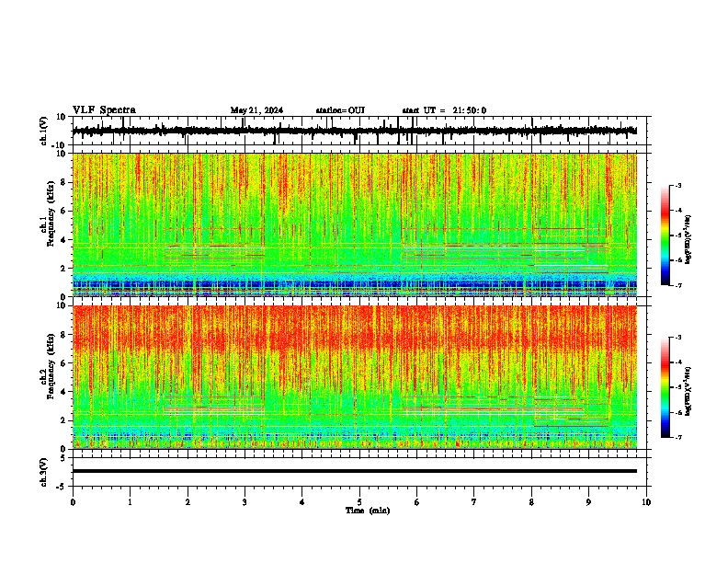This screenshot has width=728, height=563.
Task: Click the ch.3 flat black voltage trace
Action: click(355, 471)
